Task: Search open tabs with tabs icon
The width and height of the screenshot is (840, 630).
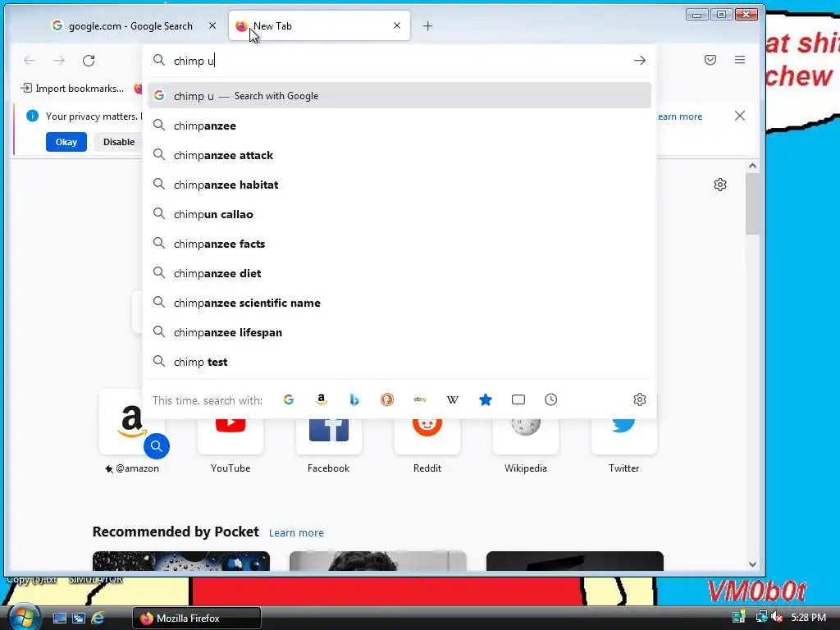Action: pyautogui.click(x=518, y=399)
